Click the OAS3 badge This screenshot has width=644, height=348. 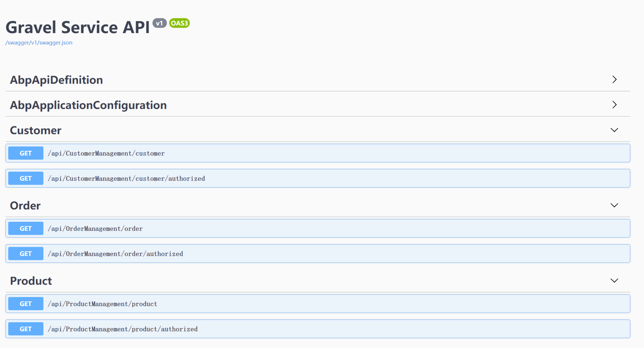179,23
